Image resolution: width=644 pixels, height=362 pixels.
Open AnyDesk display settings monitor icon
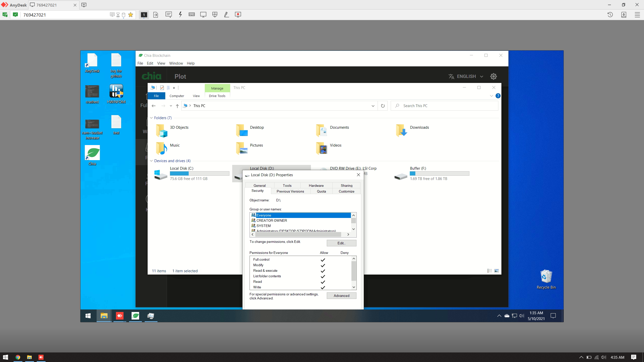point(203,15)
